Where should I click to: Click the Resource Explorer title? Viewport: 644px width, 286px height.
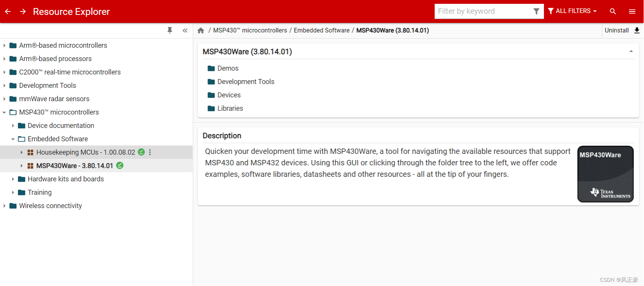point(71,11)
